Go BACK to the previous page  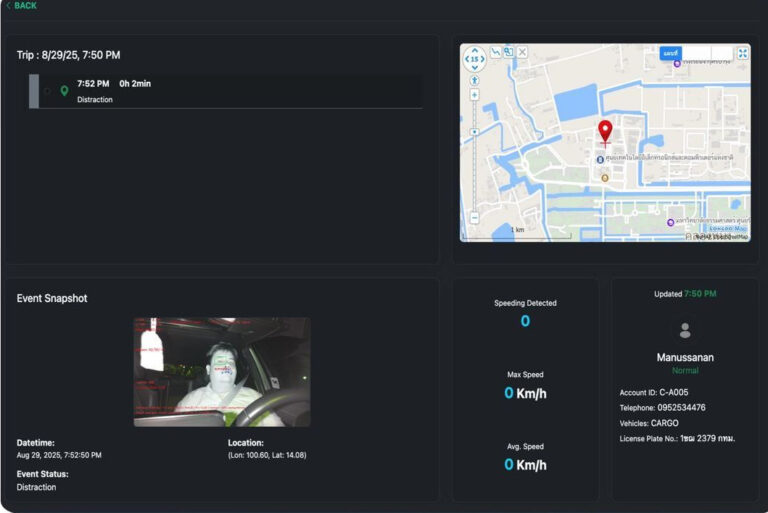[21, 6]
